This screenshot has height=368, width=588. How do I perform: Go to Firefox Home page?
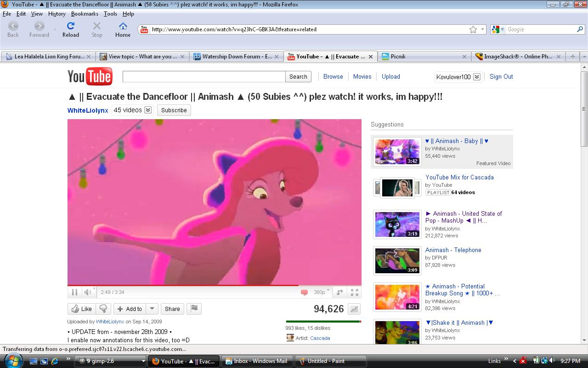tap(123, 29)
